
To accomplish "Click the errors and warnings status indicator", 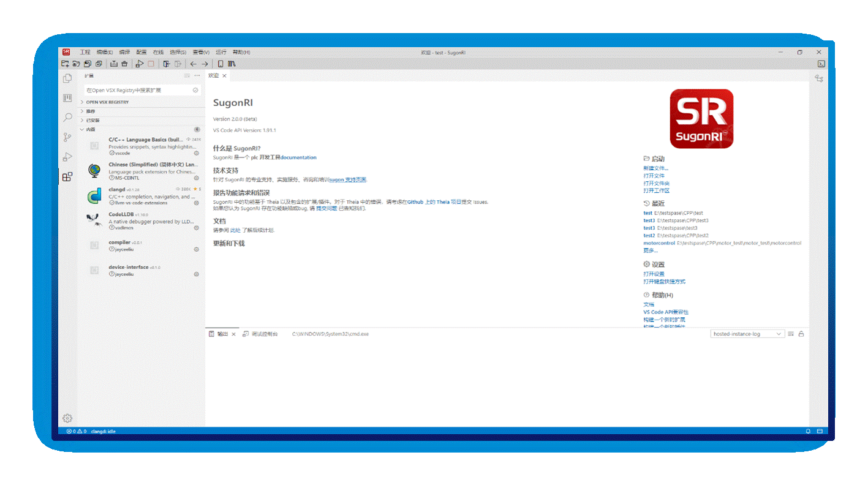I will click(77, 431).
